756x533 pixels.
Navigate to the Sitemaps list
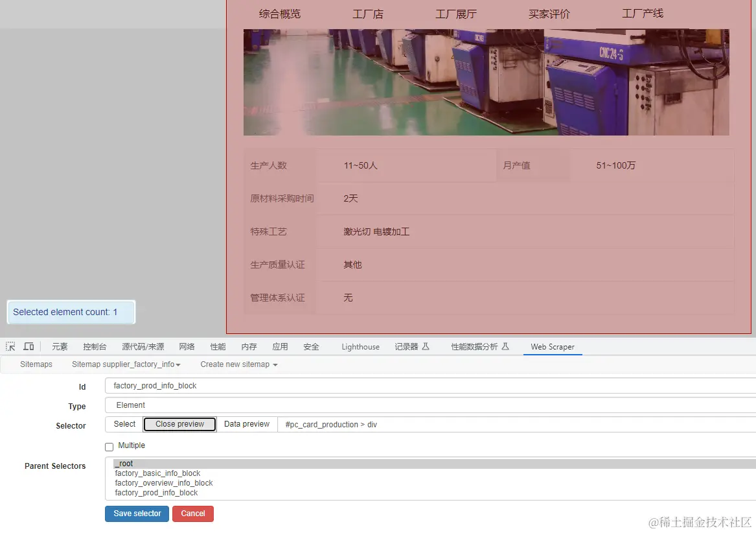(x=36, y=364)
